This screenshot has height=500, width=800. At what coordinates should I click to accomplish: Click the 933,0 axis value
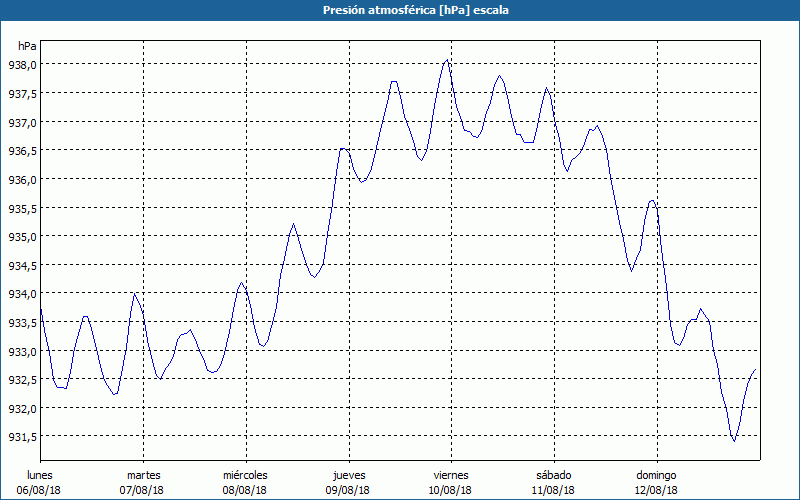click(22, 352)
